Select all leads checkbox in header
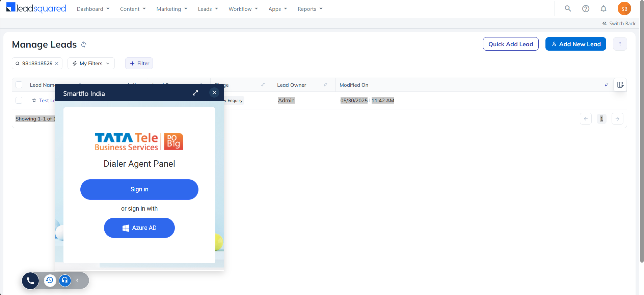Screen dimensions: 644x295 tap(19, 85)
